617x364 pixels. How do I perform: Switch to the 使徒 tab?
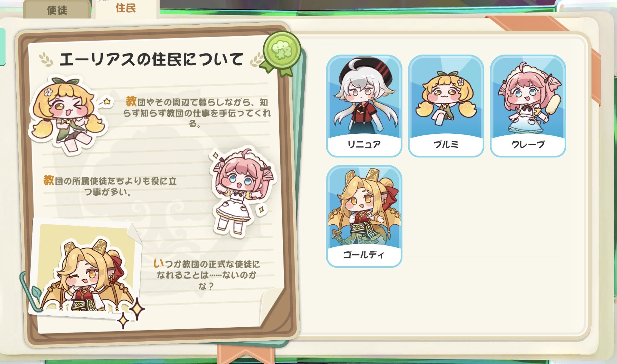pos(57,9)
